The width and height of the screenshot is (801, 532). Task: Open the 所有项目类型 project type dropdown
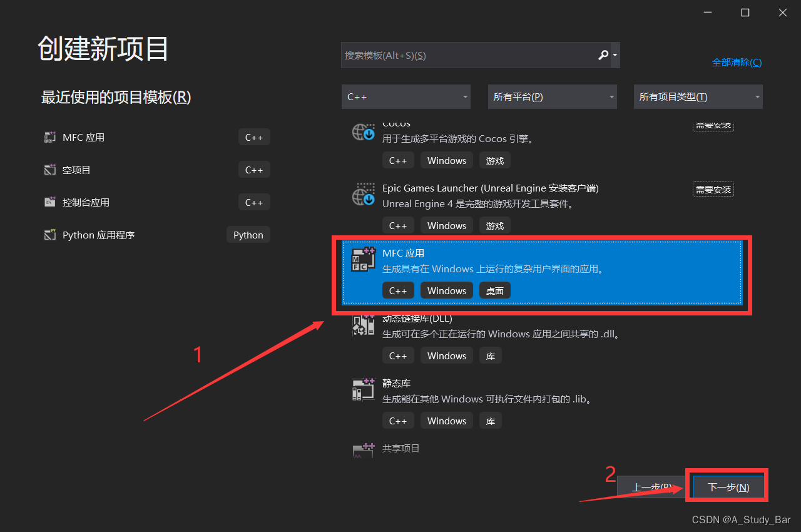(x=698, y=97)
